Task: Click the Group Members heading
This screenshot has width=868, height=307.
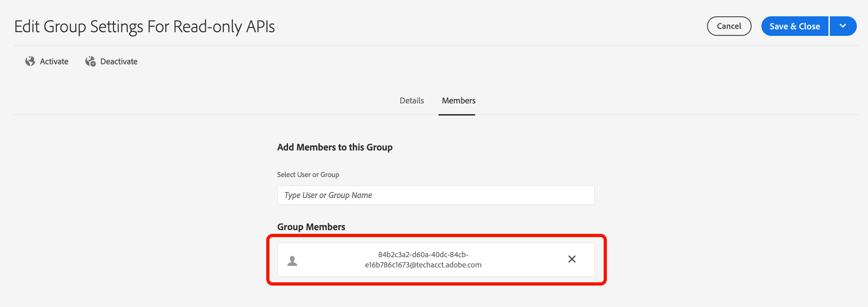Action: [311, 227]
